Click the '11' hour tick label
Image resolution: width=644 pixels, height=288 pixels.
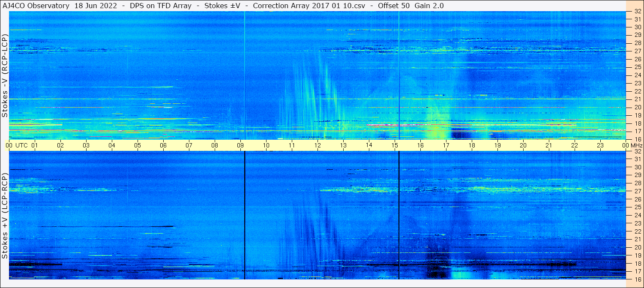pyautogui.click(x=292, y=145)
